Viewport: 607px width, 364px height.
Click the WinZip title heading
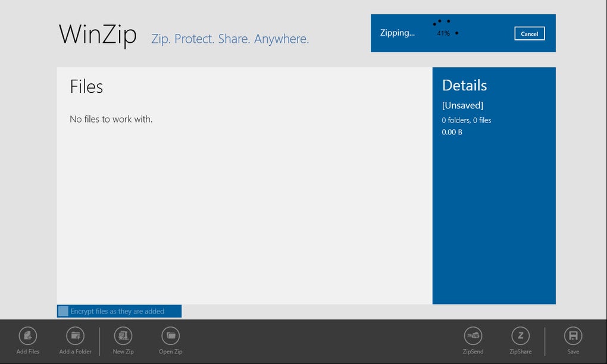tap(98, 35)
